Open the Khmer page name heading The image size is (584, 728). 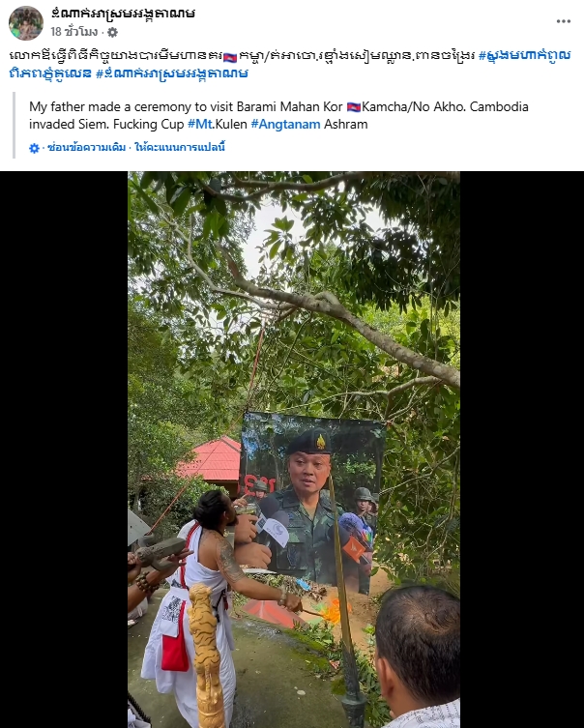(123, 14)
